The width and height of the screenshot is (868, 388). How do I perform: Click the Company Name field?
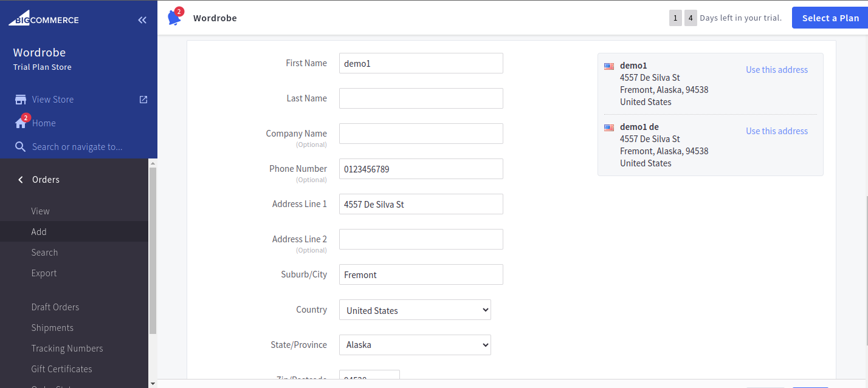tap(421, 134)
